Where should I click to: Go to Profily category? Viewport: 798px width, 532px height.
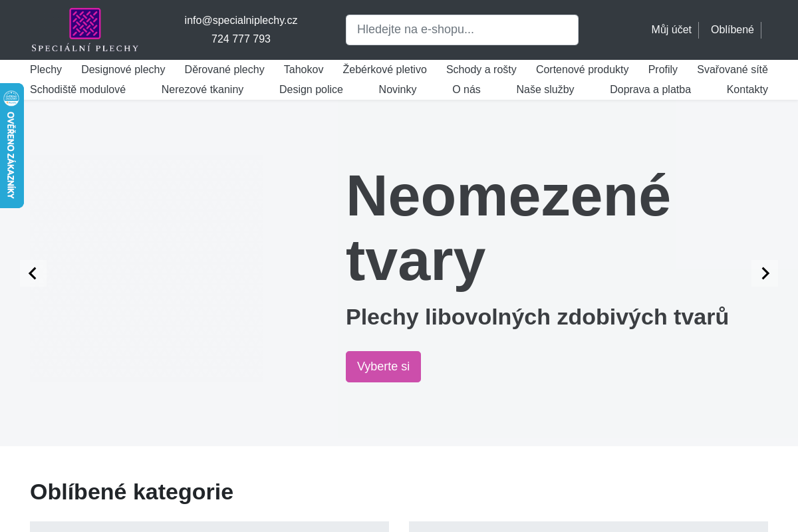tap(663, 70)
